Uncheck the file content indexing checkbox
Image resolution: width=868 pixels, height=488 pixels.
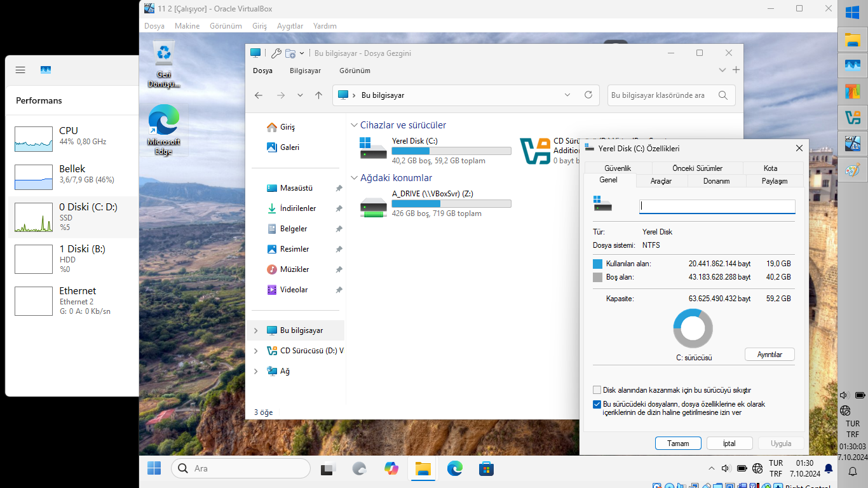(x=597, y=404)
